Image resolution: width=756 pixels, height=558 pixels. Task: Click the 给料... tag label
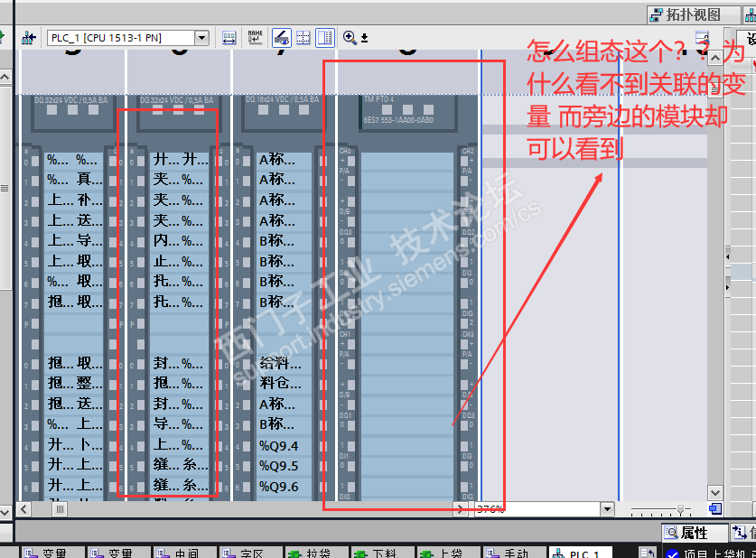(x=280, y=363)
